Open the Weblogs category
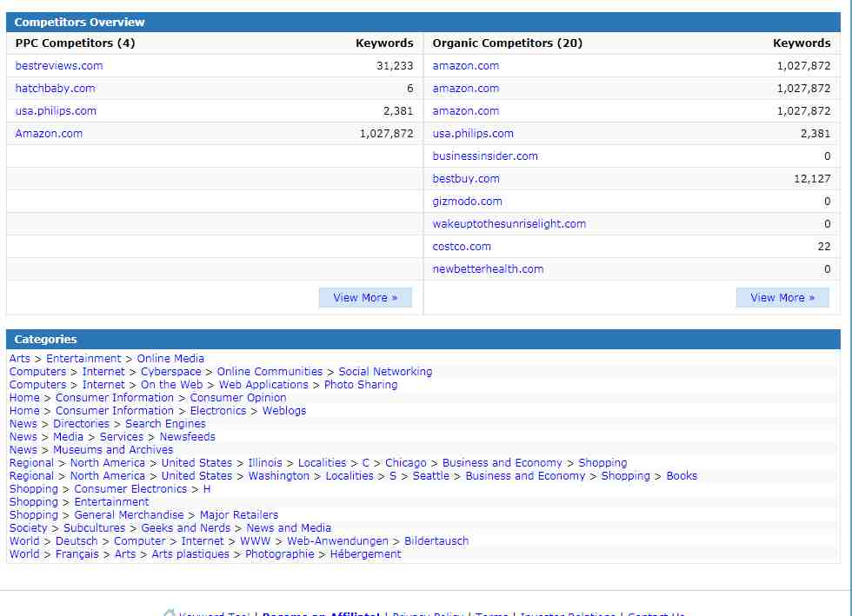Screen dimensions: 852x616 click(284, 411)
